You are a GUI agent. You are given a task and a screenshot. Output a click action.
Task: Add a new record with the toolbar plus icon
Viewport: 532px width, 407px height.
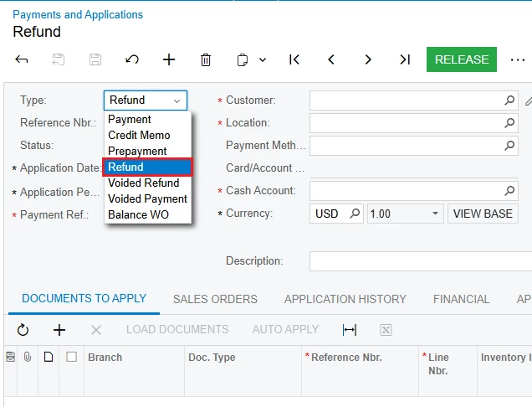(x=169, y=59)
